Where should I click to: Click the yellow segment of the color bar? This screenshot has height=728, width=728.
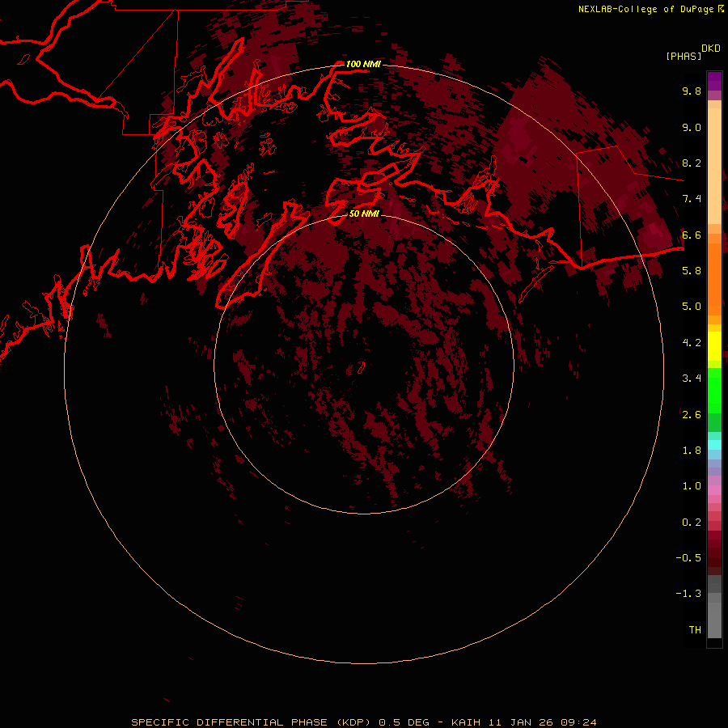714,346
